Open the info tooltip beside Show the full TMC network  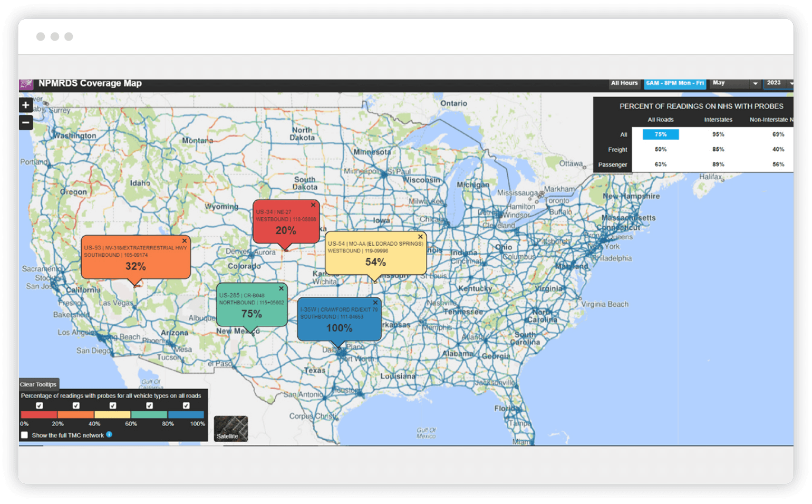[x=109, y=435]
